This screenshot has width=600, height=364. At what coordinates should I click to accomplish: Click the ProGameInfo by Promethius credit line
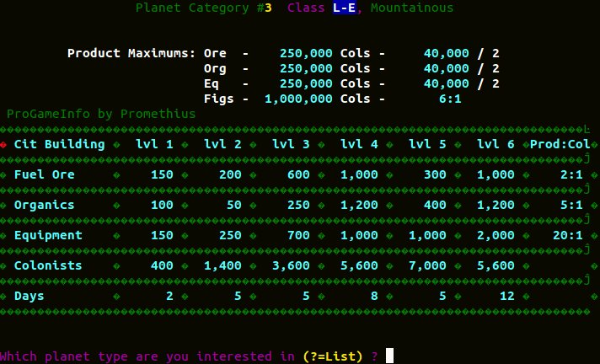coord(101,114)
